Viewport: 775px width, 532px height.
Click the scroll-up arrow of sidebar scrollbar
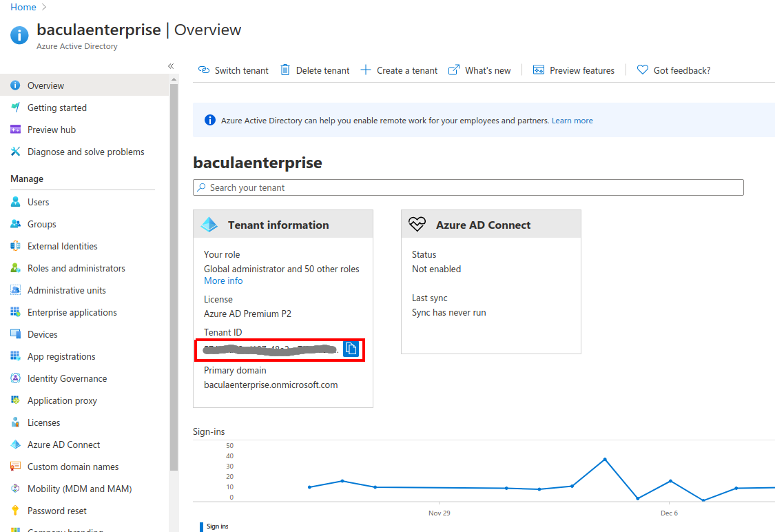[174, 79]
